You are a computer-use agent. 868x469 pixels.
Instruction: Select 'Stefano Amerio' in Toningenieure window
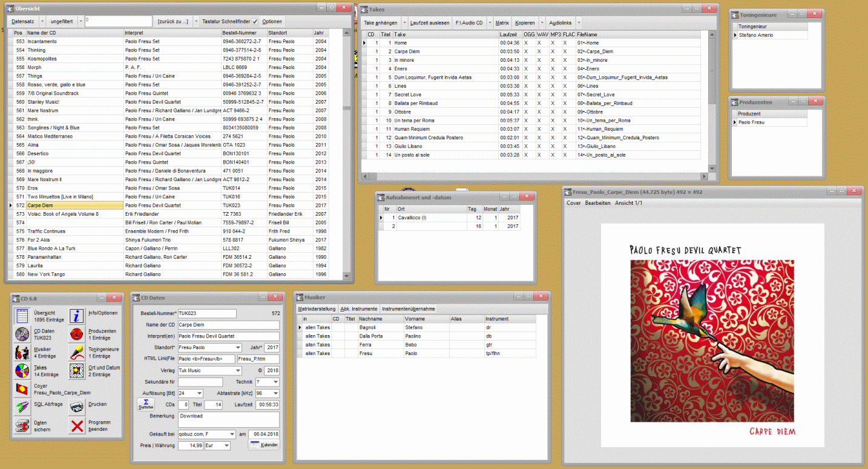[x=772, y=35]
